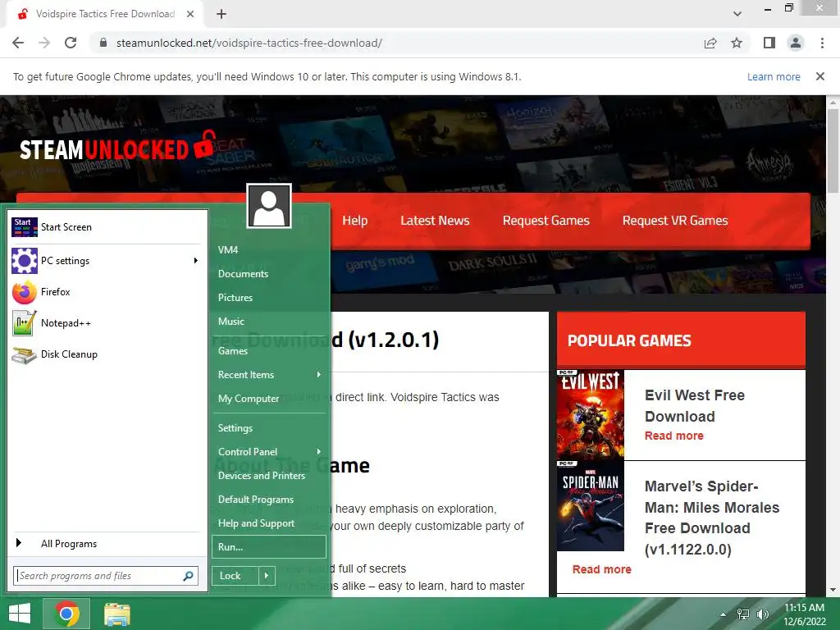Launch Notepad++ from the Start menu
Screen dimensions: 840x630
106,323
